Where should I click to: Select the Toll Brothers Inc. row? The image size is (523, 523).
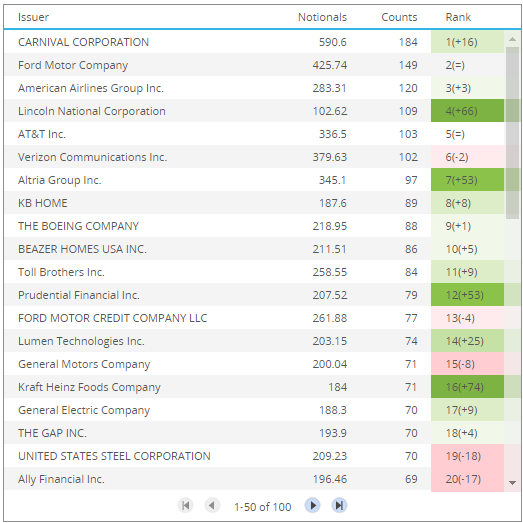tap(254, 272)
